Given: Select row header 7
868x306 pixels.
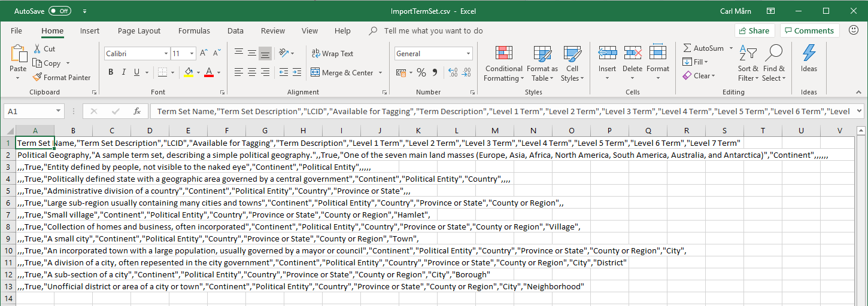Looking at the screenshot, I should (8, 215).
